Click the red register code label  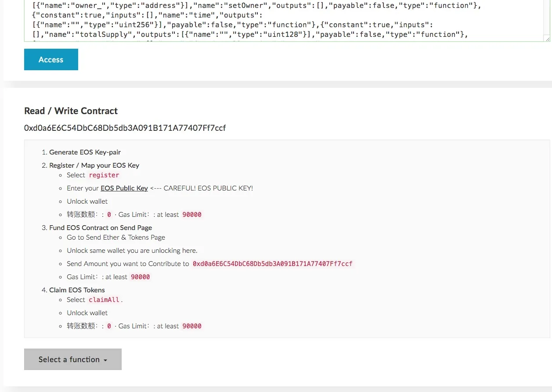click(104, 175)
